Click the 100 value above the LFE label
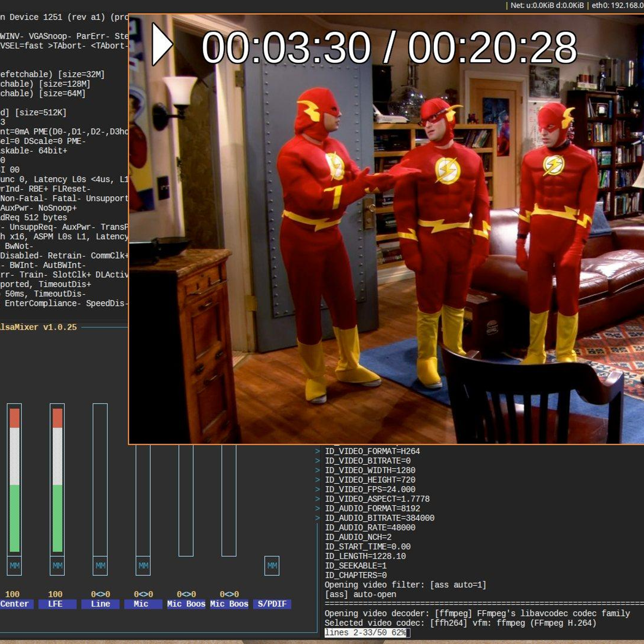644x644 pixels. coord(55,594)
